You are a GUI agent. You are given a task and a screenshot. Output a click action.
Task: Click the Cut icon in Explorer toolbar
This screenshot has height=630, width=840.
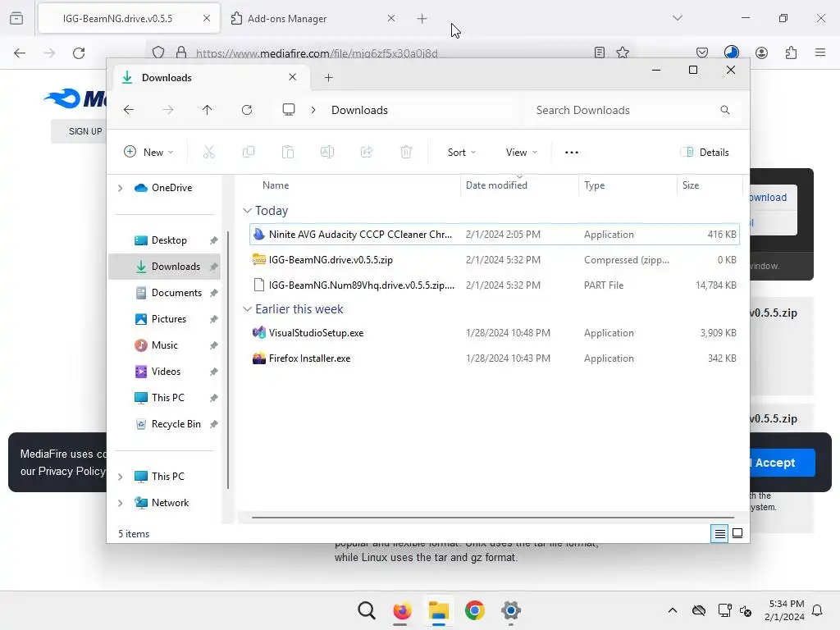click(209, 152)
